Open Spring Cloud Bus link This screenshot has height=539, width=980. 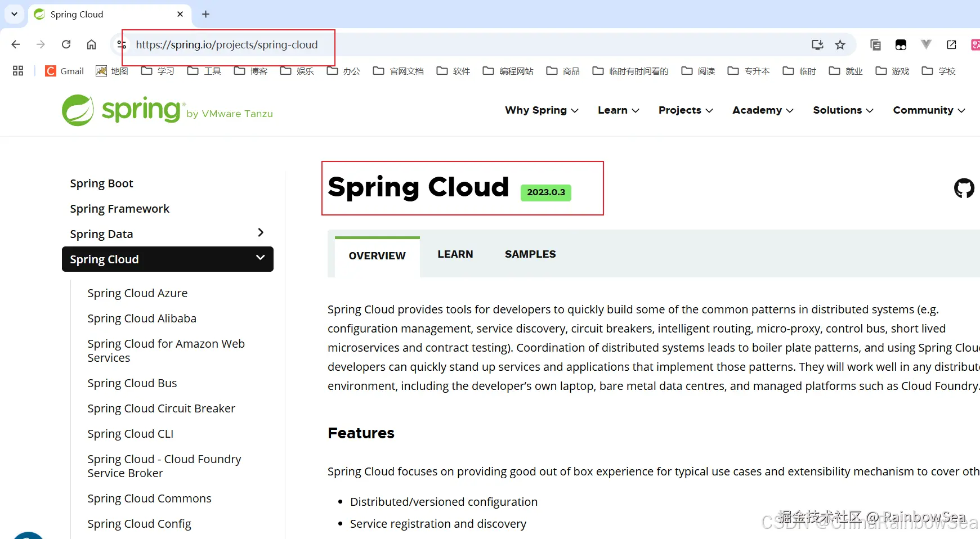click(x=132, y=383)
